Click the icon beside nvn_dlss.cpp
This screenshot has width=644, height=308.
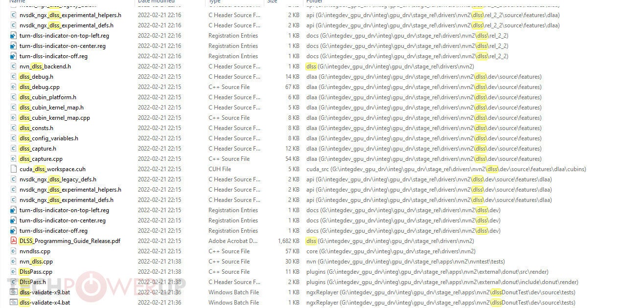14,262
